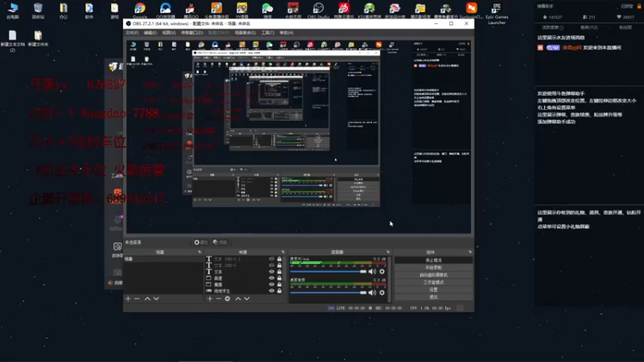The image size is (644, 362).
Task: Adjust the 麦克风/Aux volume slider
Action: click(328, 272)
